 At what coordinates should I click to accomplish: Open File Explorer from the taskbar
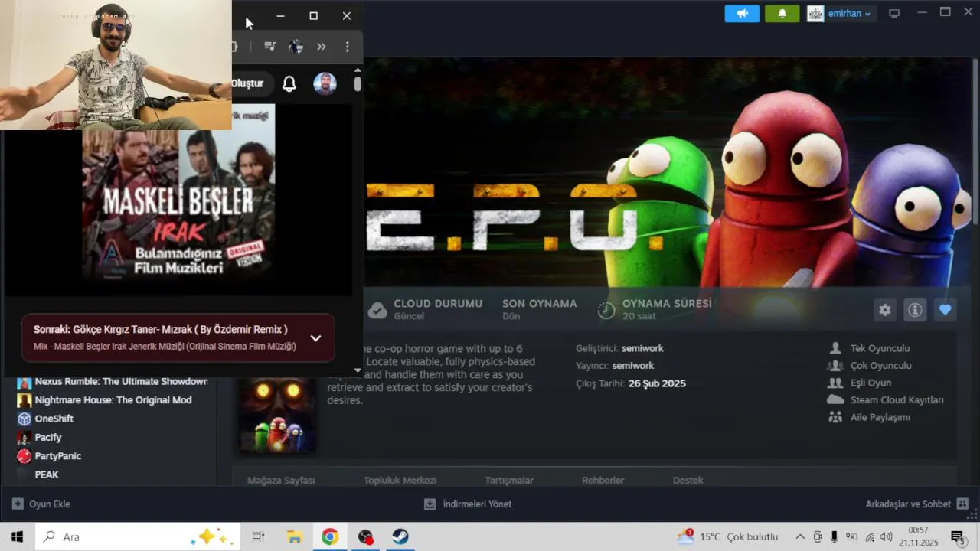pyautogui.click(x=294, y=536)
